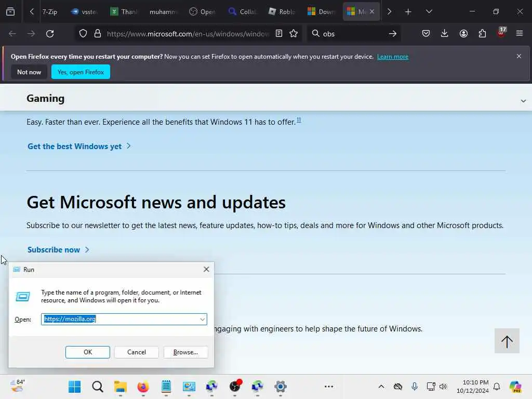Open the Extensions puzzle icon
Screen dimensions: 532x399
point(482,34)
